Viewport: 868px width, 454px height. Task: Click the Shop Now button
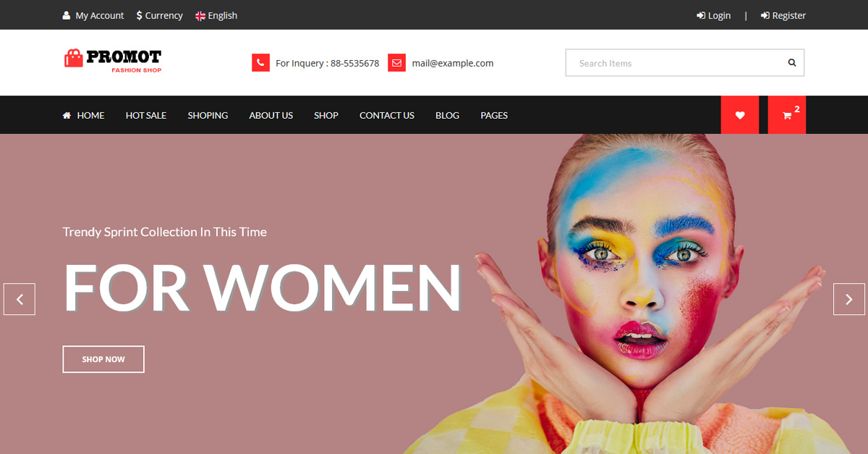[x=103, y=359]
